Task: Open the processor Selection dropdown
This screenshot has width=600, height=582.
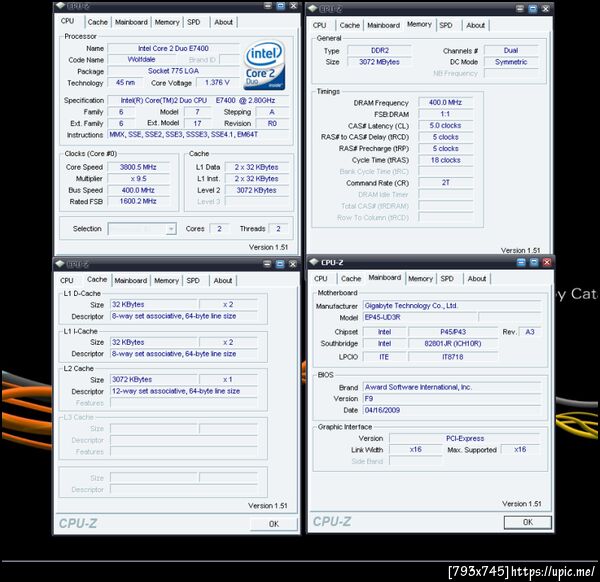Action: (171, 229)
